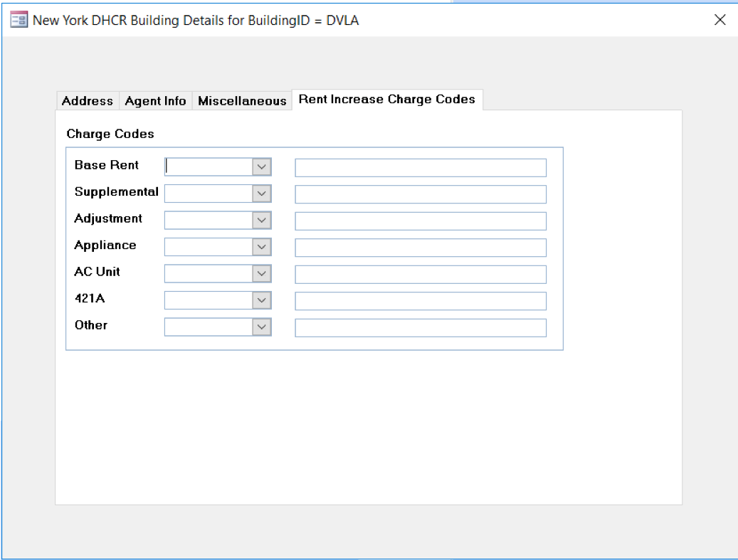738x560 pixels.
Task: Click the Base Rent label
Action: pos(106,165)
